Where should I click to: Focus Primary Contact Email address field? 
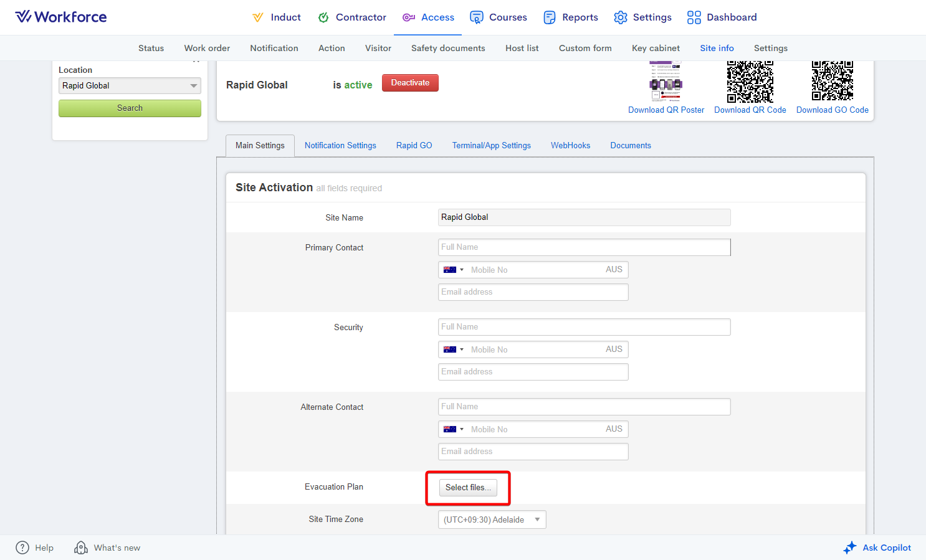coord(533,292)
